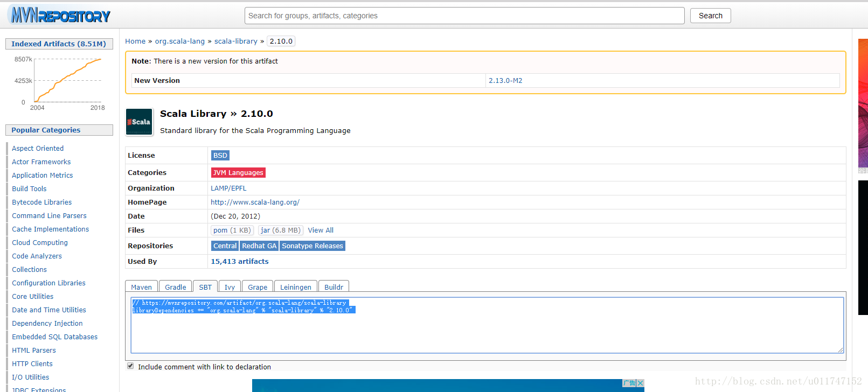Open Configuration Libraries category
The image size is (868, 392).
[48, 283]
